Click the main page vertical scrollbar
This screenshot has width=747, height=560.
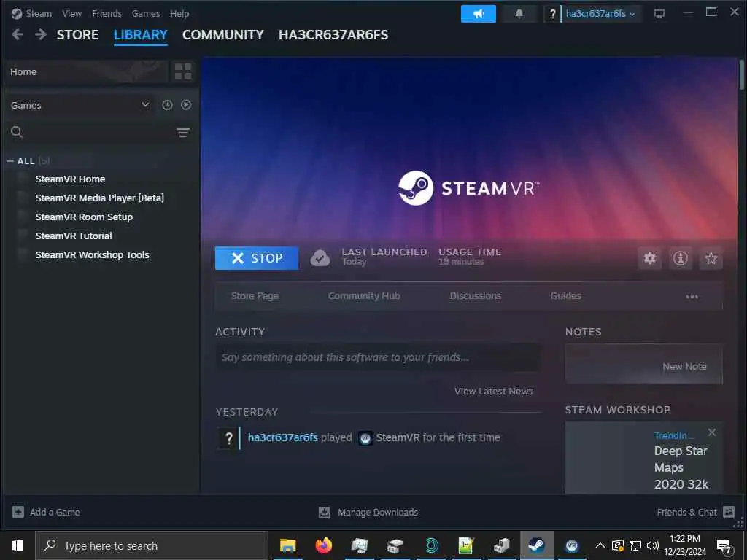pos(742,74)
